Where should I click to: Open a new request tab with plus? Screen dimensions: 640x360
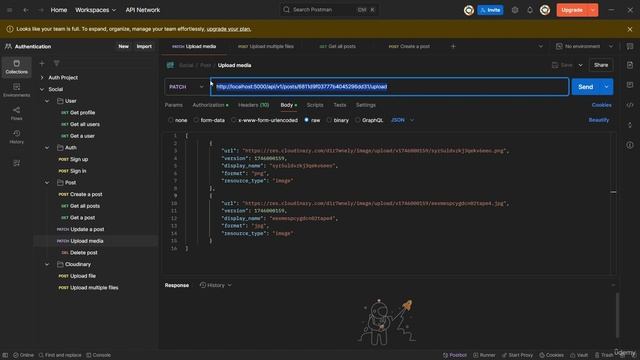(x=453, y=47)
